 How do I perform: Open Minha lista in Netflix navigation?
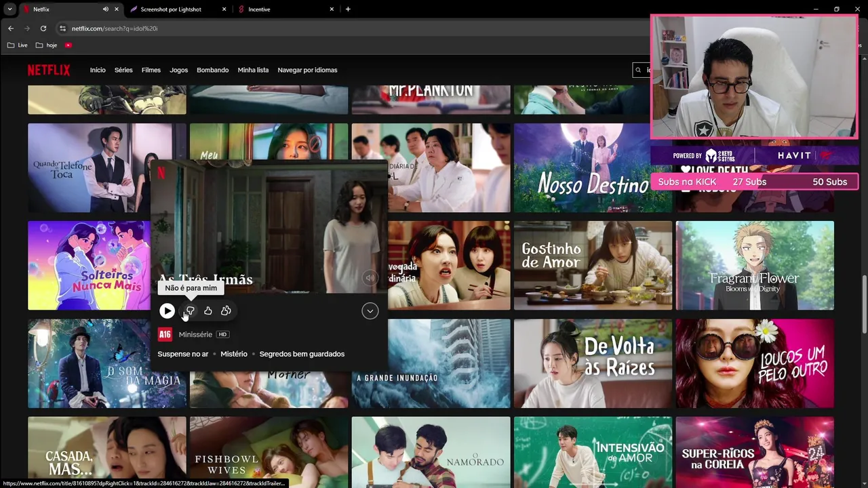tap(253, 70)
